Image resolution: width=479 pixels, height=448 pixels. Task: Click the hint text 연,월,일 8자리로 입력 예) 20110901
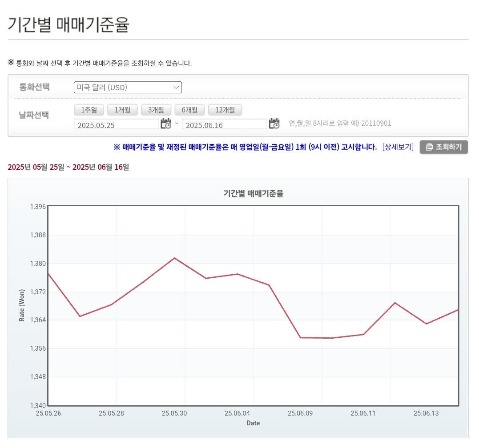[340, 123]
